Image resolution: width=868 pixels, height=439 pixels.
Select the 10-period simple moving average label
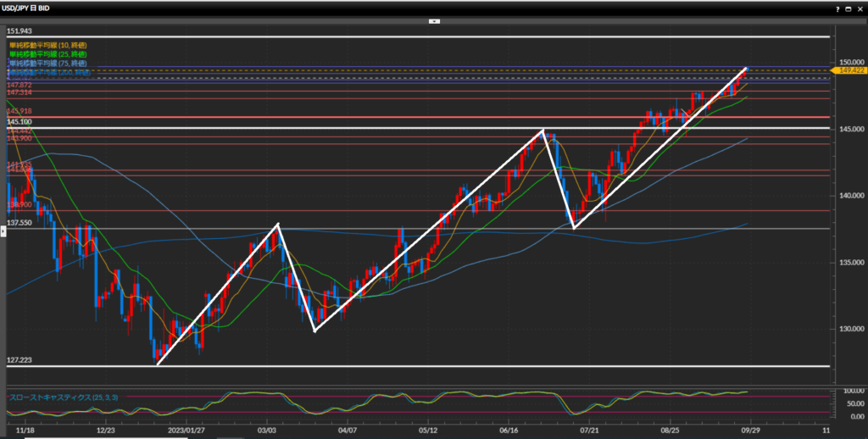[x=48, y=44]
